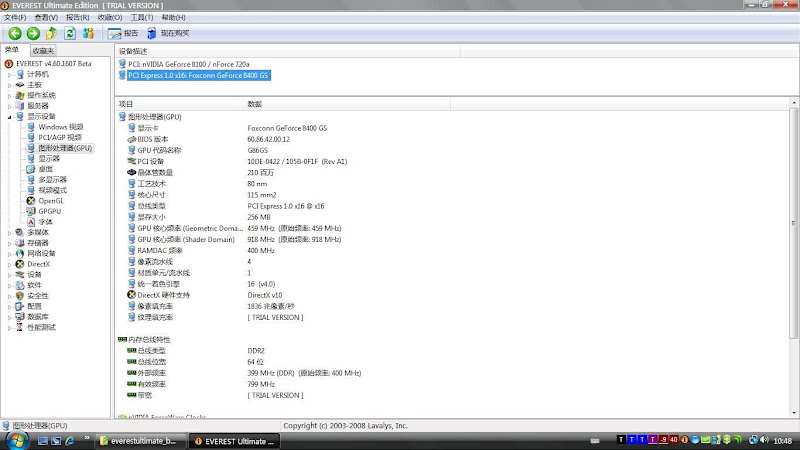Select the 配置 tree item

tap(34, 306)
